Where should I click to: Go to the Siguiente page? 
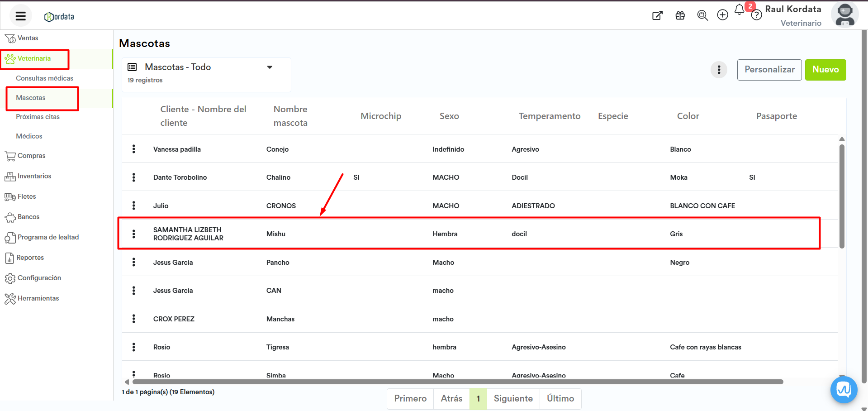pos(513,398)
